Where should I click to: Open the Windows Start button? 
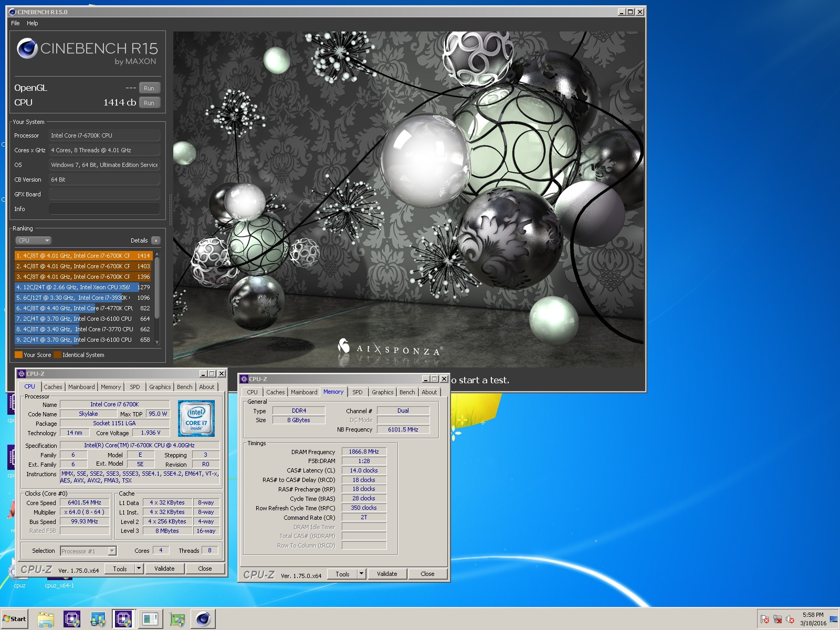point(14,618)
